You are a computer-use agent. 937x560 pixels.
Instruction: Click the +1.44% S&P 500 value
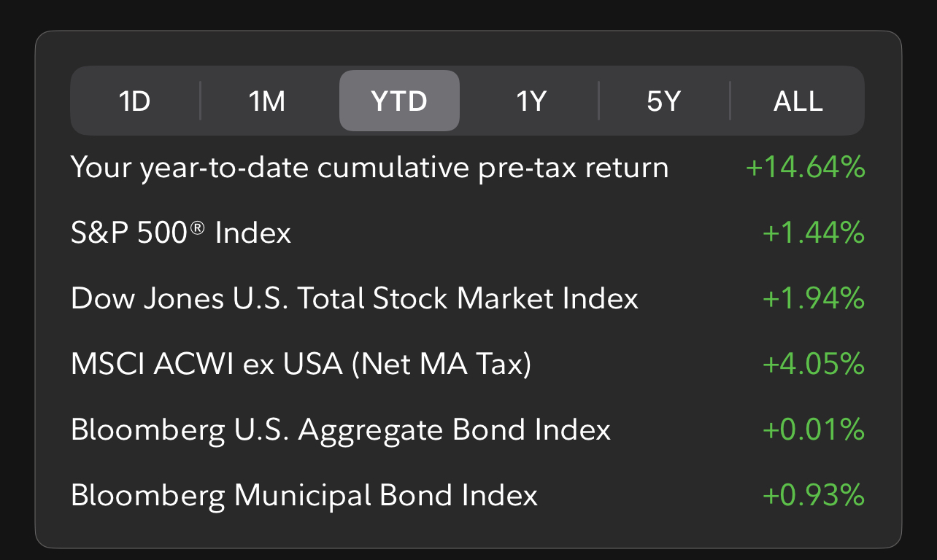[813, 233]
